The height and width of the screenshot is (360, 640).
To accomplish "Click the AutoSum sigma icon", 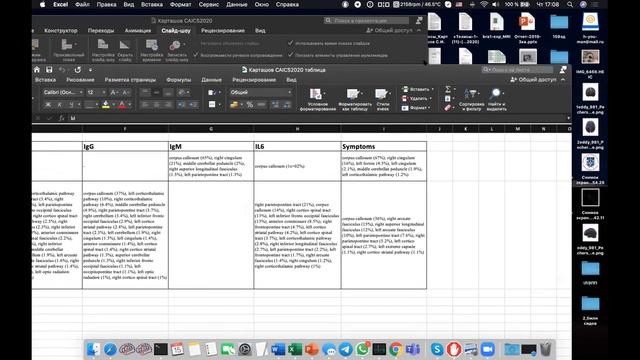I will tap(448, 89).
